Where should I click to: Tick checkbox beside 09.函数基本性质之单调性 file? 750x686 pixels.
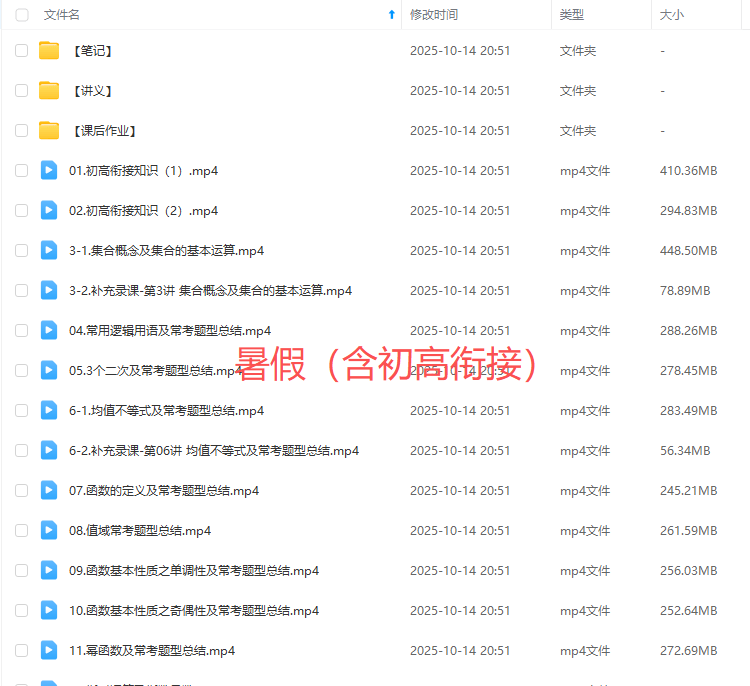(22, 571)
